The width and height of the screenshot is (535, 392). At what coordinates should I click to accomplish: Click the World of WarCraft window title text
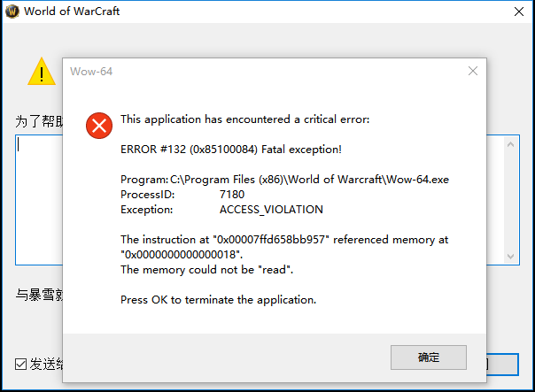coord(72,12)
